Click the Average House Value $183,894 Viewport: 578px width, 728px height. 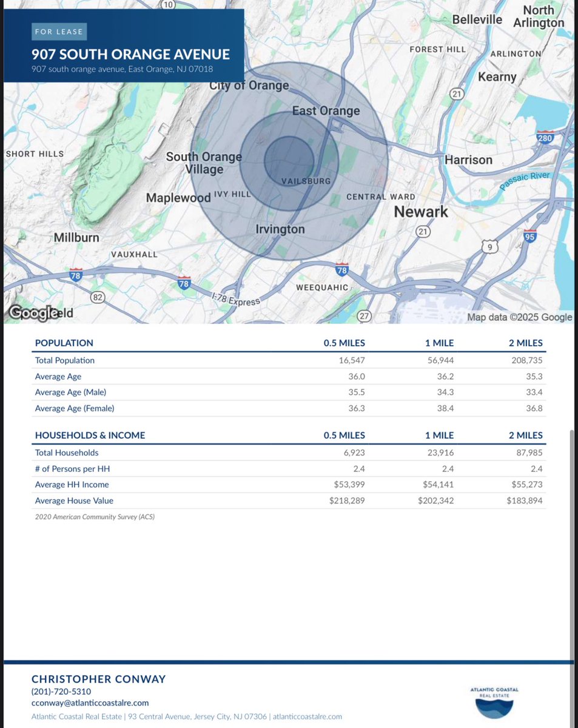pos(525,500)
